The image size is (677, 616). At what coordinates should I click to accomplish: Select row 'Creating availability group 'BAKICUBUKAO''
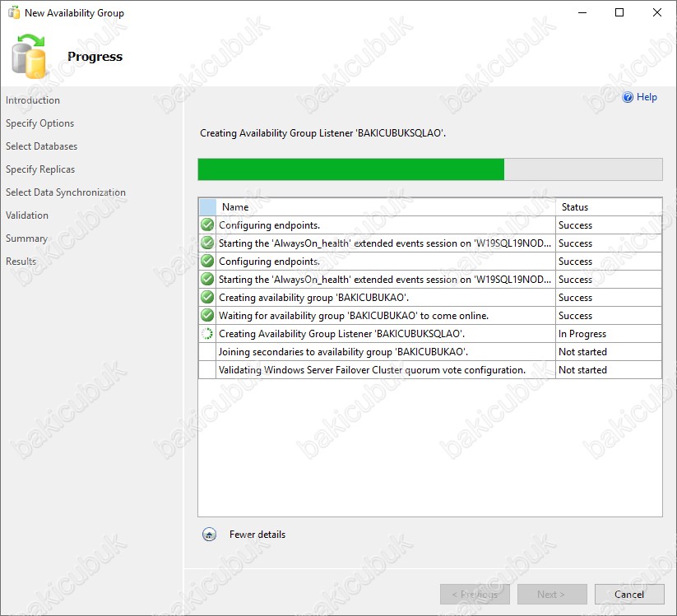[430, 298]
